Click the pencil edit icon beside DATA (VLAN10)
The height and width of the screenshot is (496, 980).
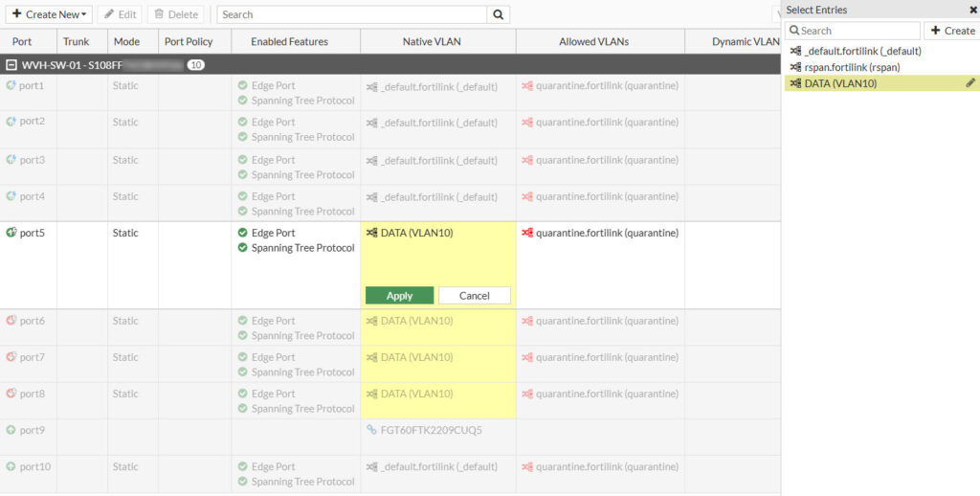click(x=970, y=83)
